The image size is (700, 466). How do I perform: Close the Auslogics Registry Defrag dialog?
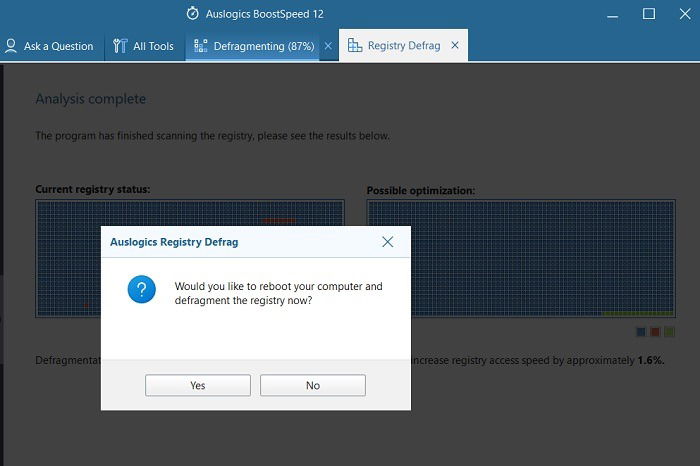tap(388, 242)
